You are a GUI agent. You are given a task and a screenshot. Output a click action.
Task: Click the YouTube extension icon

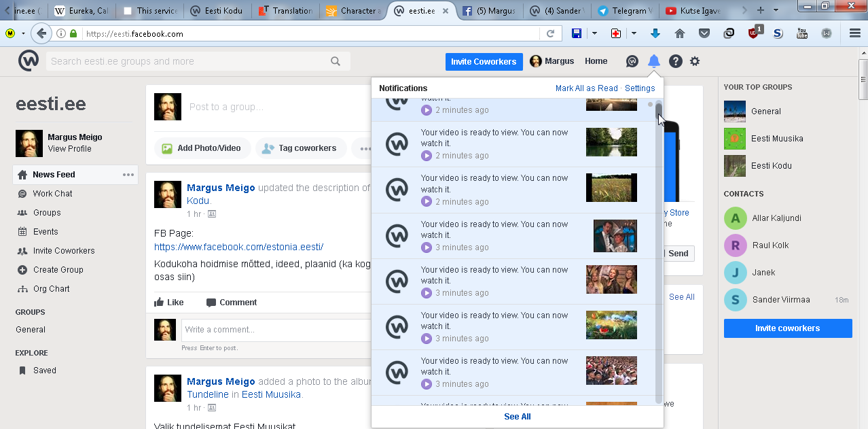tap(802, 33)
